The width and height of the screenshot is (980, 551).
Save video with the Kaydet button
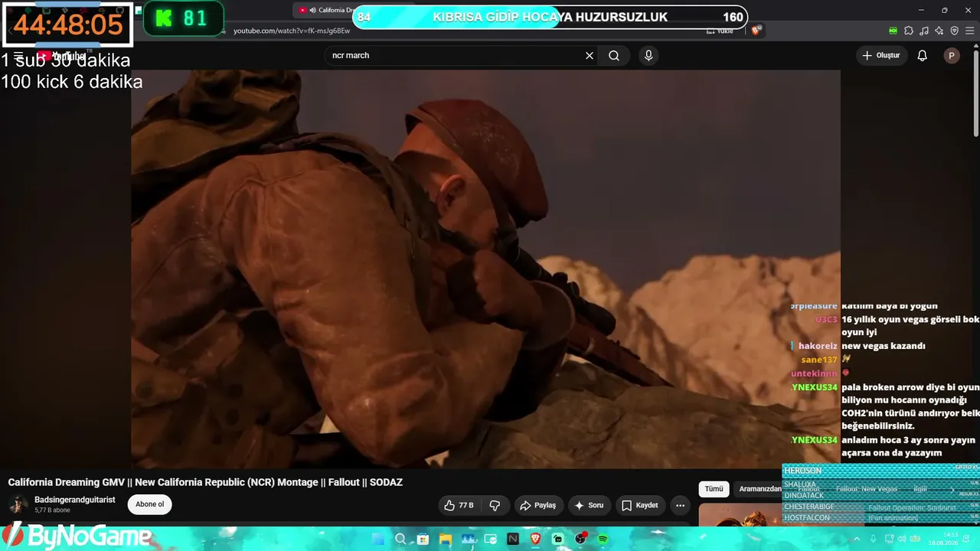coord(640,505)
